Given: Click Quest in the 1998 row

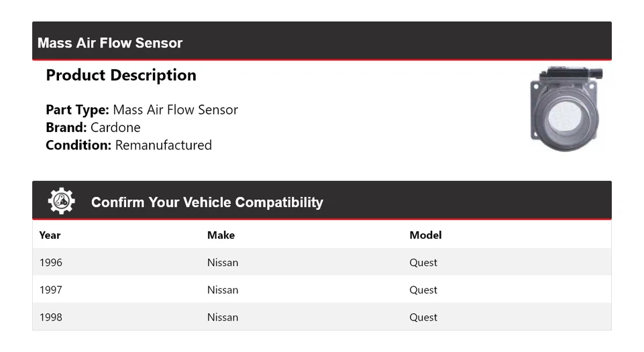Looking at the screenshot, I should (x=423, y=317).
